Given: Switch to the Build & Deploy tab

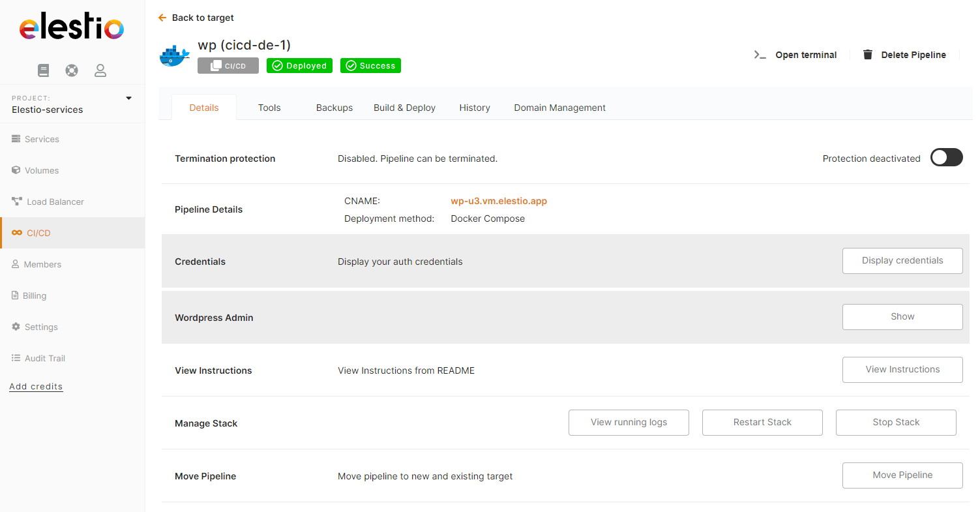Looking at the screenshot, I should pyautogui.click(x=404, y=108).
